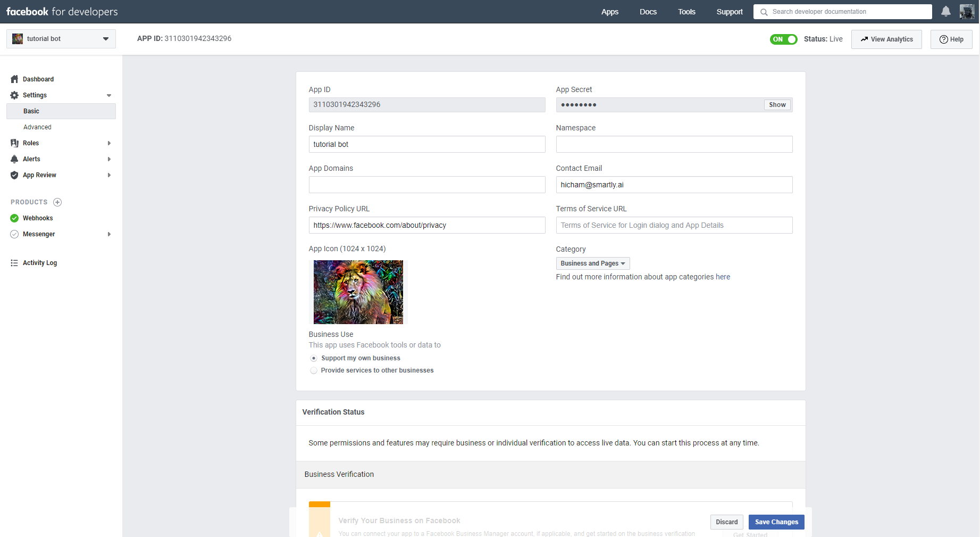Click the Help button
Viewport: 980px width, 537px height.
[x=951, y=39]
